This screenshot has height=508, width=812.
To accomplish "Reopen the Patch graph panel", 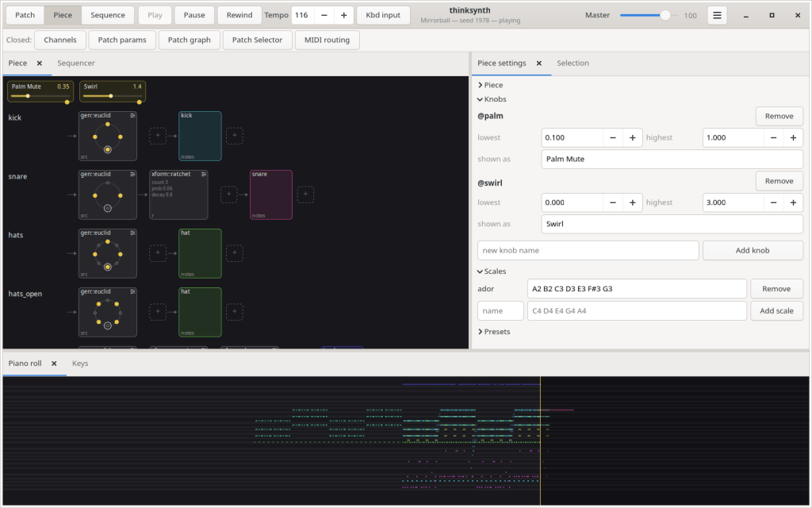I will click(189, 40).
